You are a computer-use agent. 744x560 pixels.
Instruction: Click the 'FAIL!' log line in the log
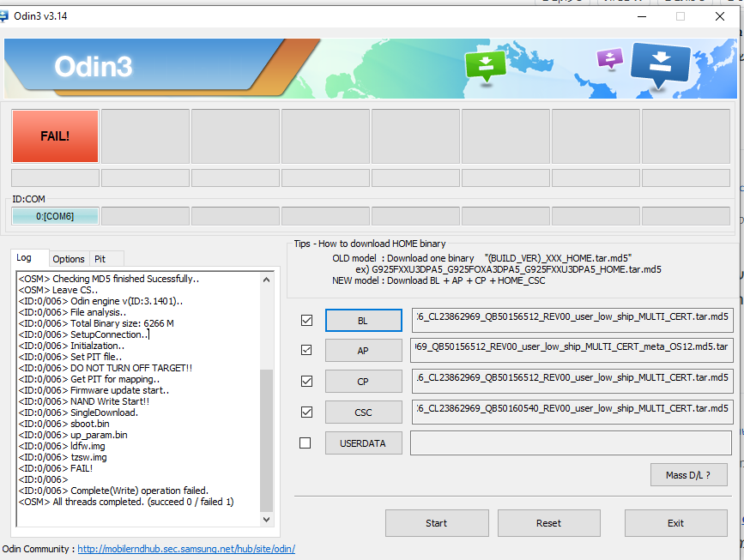56,468
